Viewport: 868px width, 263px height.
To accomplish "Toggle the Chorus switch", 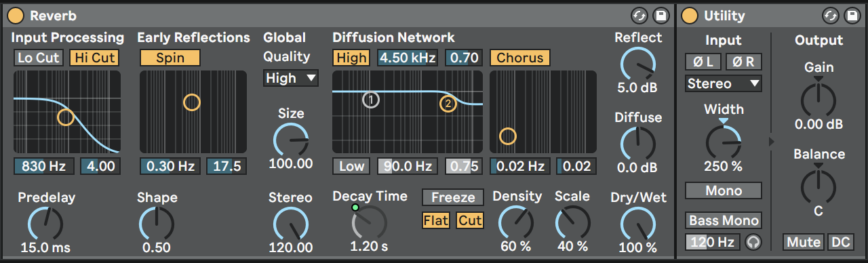I will (520, 58).
